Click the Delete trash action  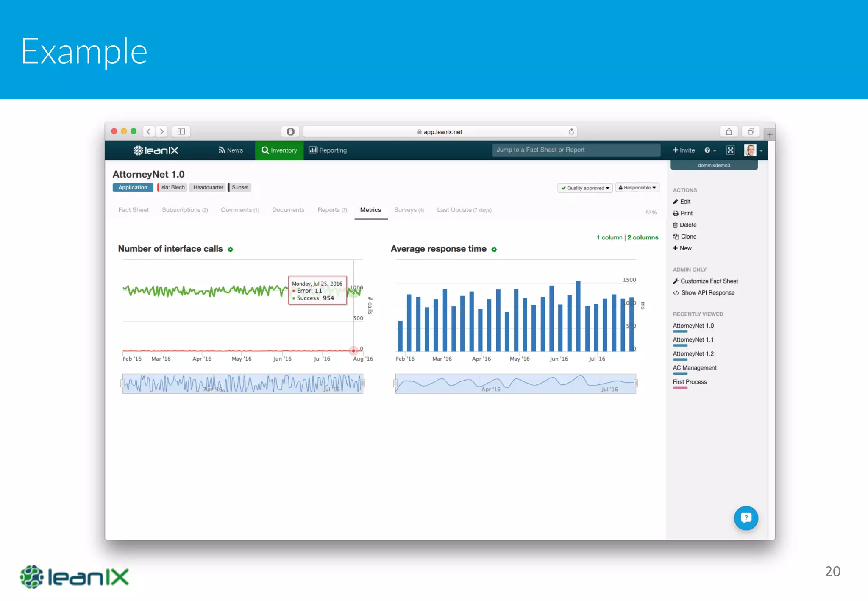pos(685,225)
